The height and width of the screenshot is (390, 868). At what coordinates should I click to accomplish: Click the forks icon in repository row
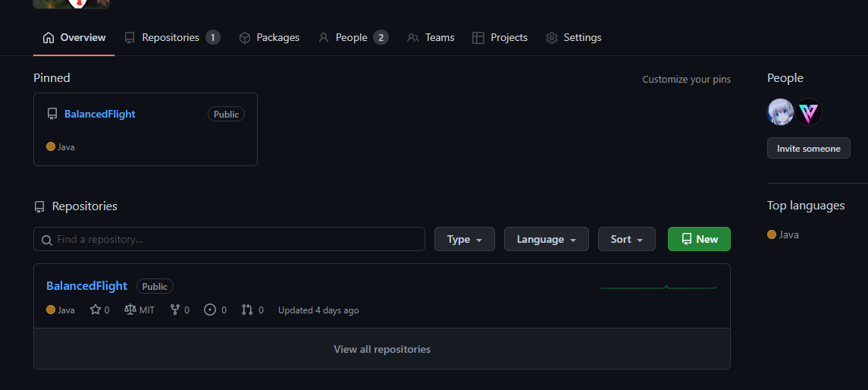click(175, 310)
